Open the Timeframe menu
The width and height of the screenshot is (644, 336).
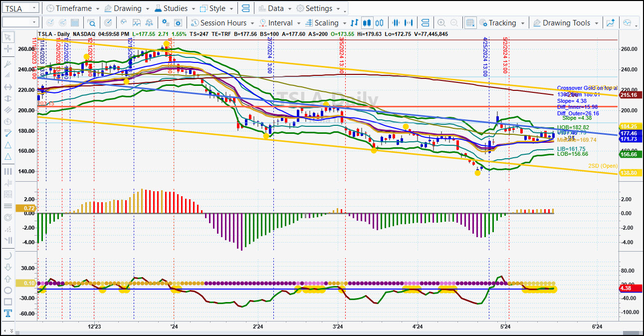pos(72,8)
